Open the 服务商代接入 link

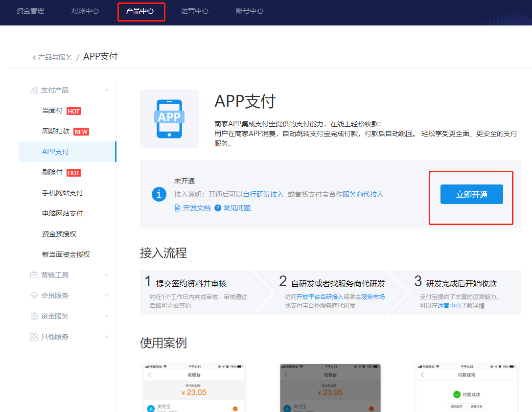pyautogui.click(x=363, y=194)
